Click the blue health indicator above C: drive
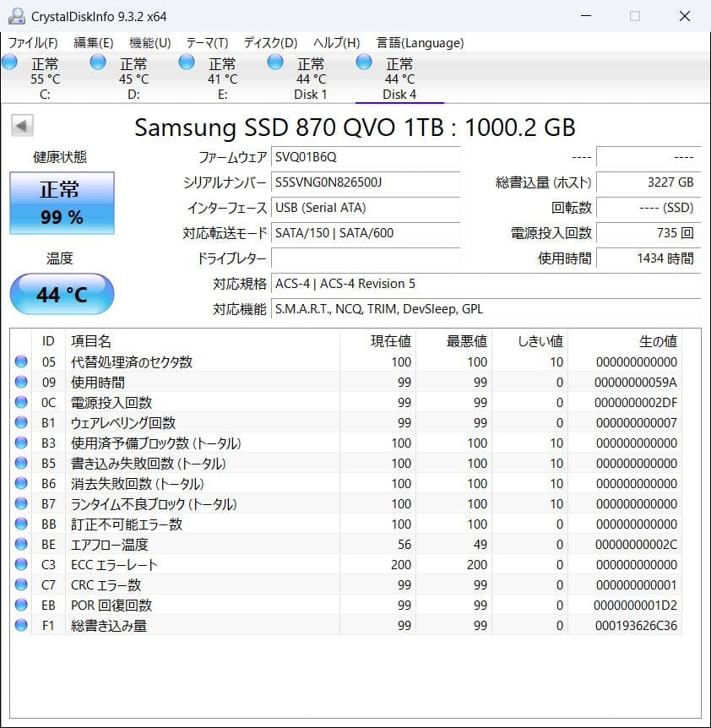The height and width of the screenshot is (728, 711). [x=10, y=61]
